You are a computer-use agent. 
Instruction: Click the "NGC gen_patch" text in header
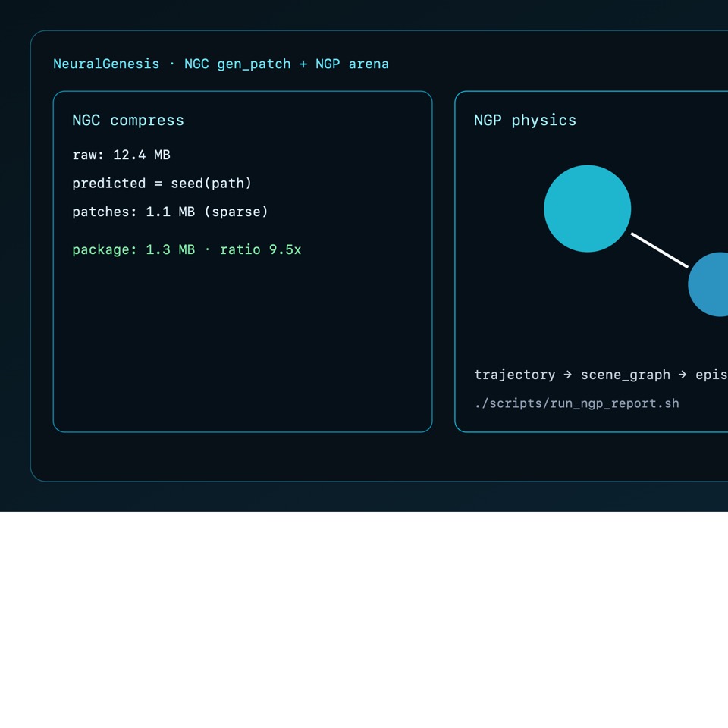(x=237, y=64)
